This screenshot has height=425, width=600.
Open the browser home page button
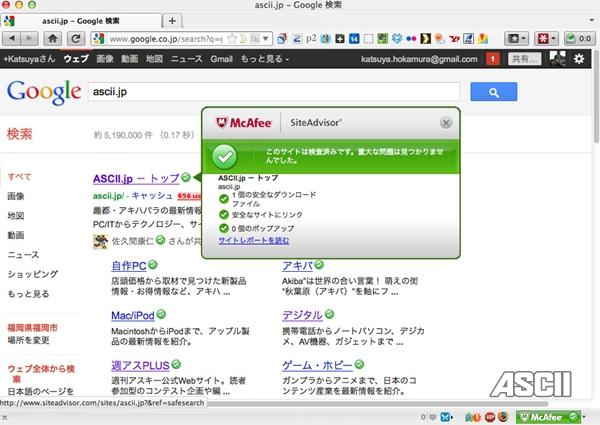pyautogui.click(x=53, y=38)
